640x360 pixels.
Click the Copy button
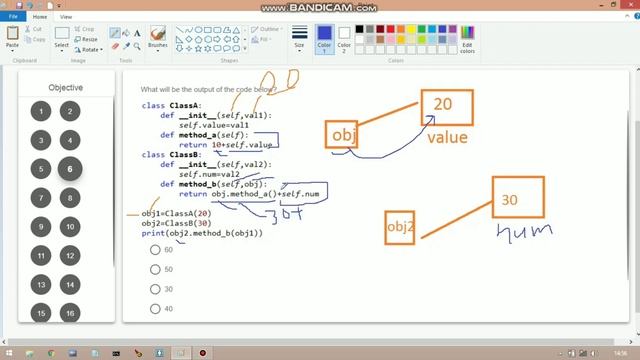point(35,39)
